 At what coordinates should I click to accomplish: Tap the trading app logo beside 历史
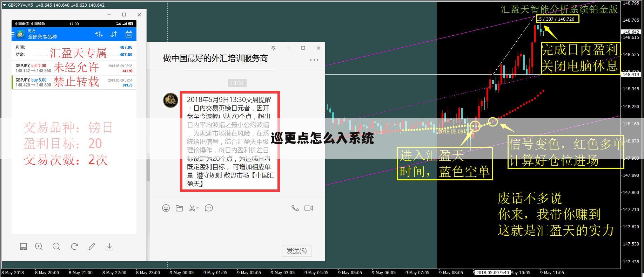[x=21, y=34]
